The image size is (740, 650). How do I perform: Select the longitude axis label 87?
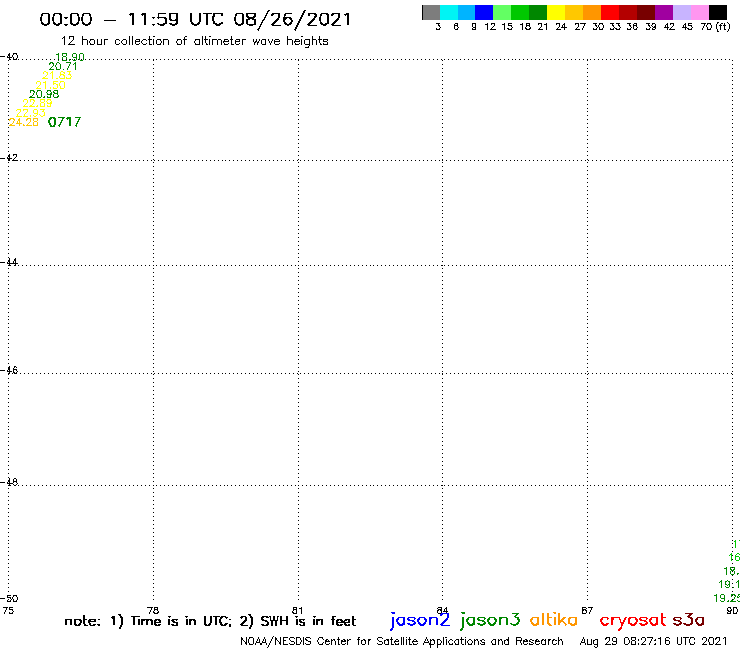(x=587, y=610)
